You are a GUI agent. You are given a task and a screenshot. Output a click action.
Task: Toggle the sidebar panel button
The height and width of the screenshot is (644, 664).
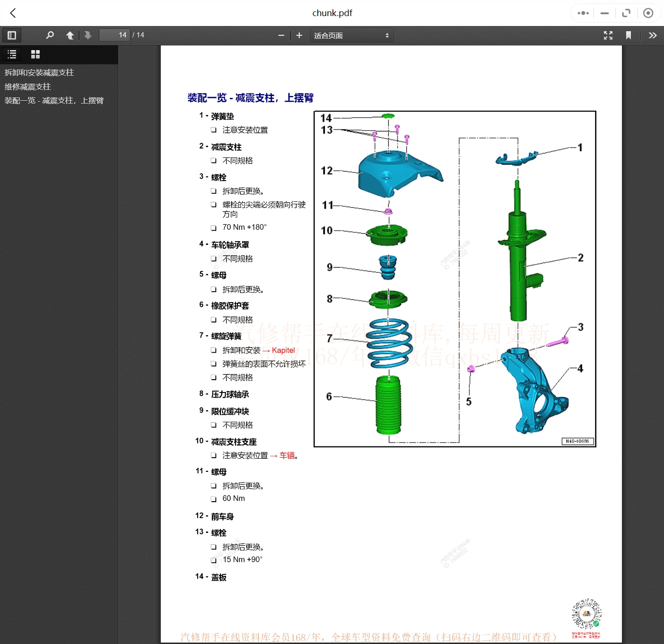(12, 35)
